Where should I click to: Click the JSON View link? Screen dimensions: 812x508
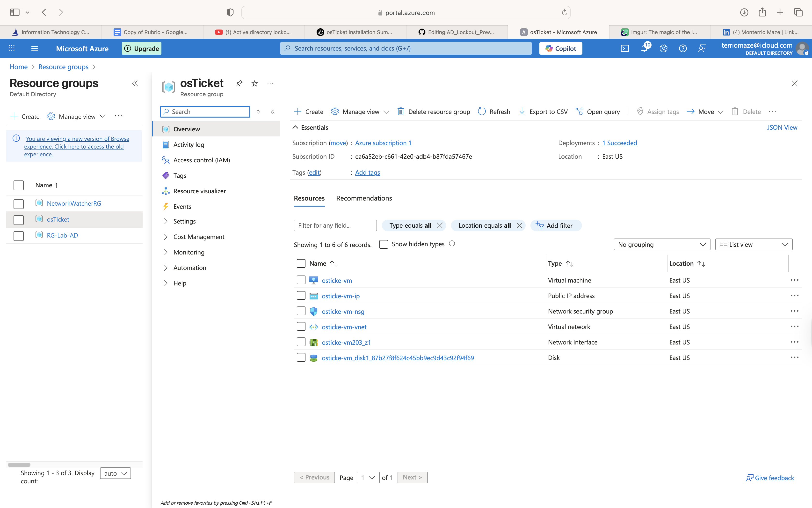pos(782,127)
